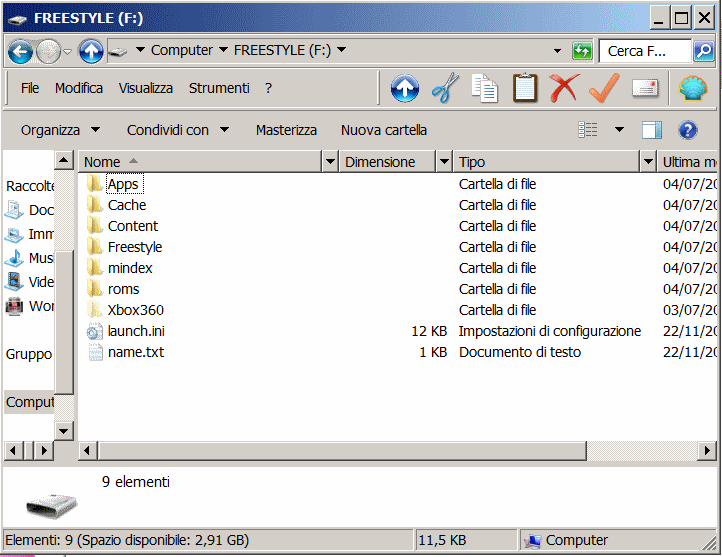
Task: Open the Visualizza menu
Action: coord(146,88)
